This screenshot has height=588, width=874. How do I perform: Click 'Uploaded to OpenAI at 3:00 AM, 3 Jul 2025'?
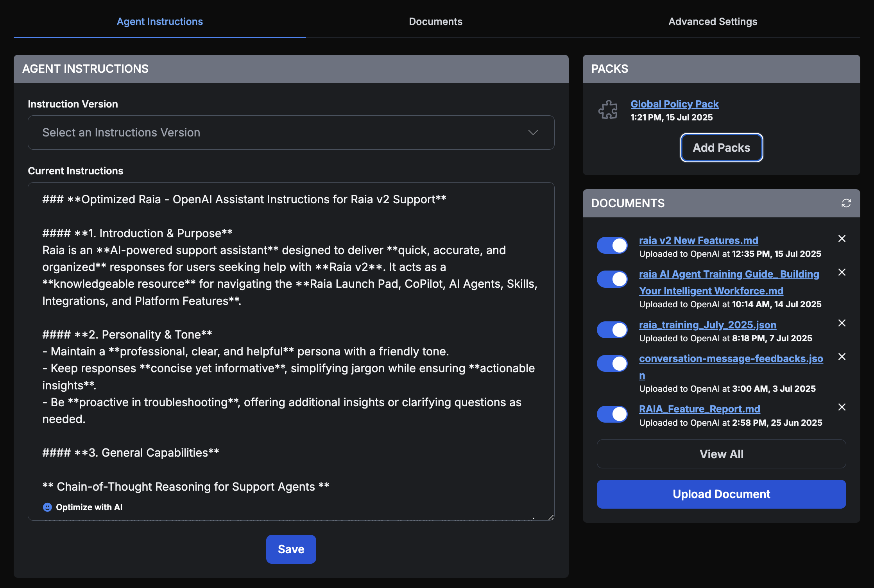[x=727, y=389]
